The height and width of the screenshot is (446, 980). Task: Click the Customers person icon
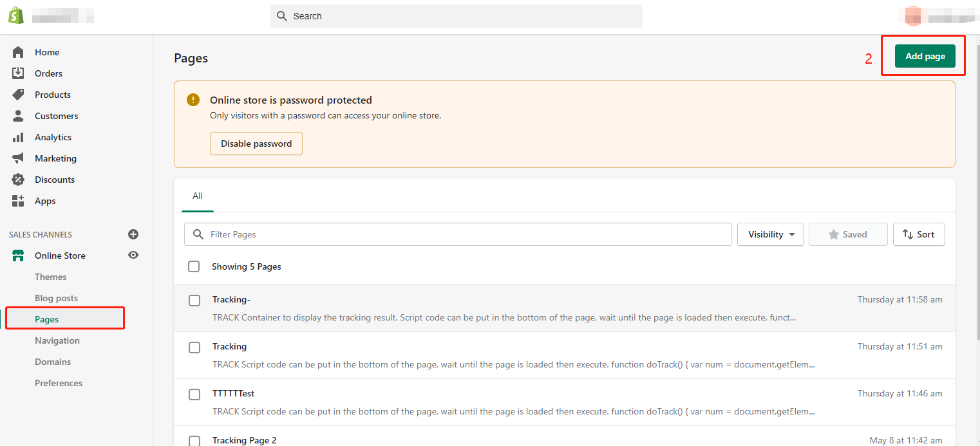(18, 116)
